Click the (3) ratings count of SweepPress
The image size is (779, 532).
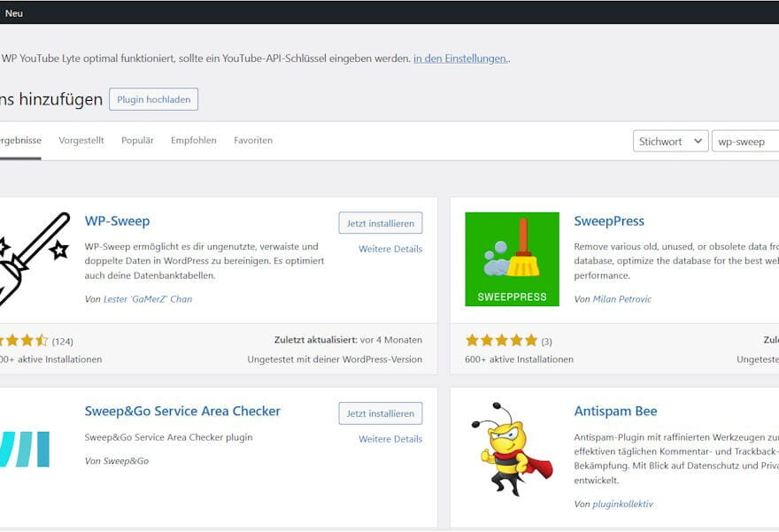[546, 342]
